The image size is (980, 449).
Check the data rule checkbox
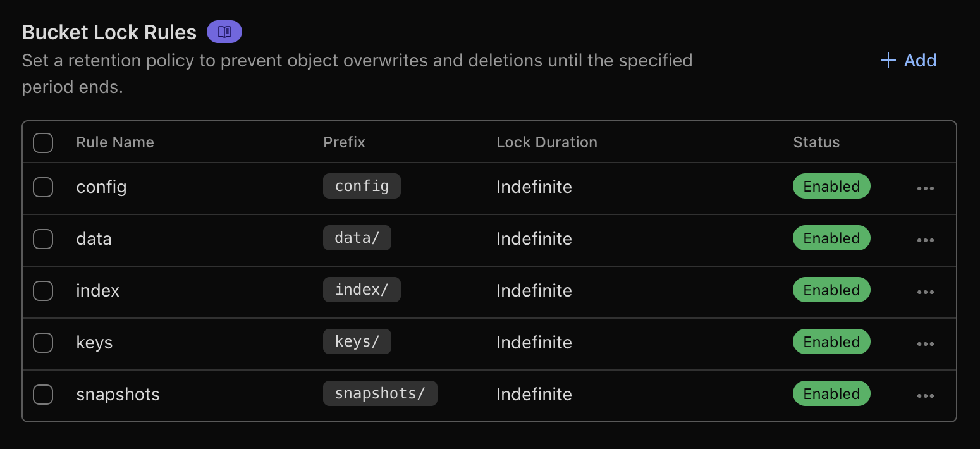[x=43, y=239]
